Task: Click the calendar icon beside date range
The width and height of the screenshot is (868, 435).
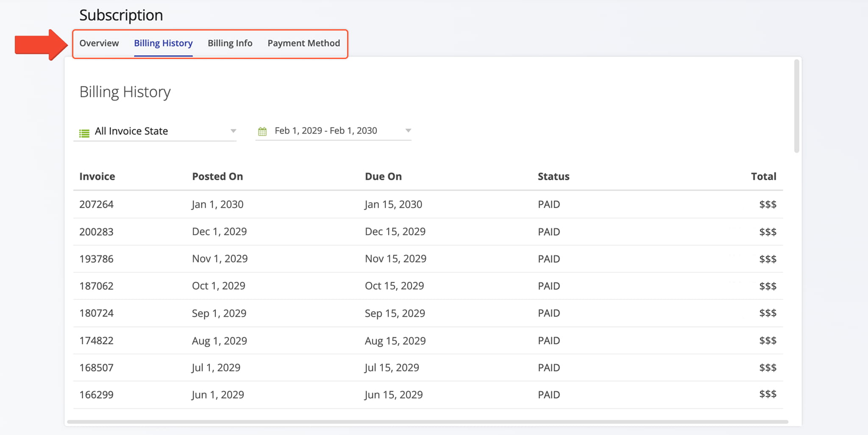Action: pos(262,131)
